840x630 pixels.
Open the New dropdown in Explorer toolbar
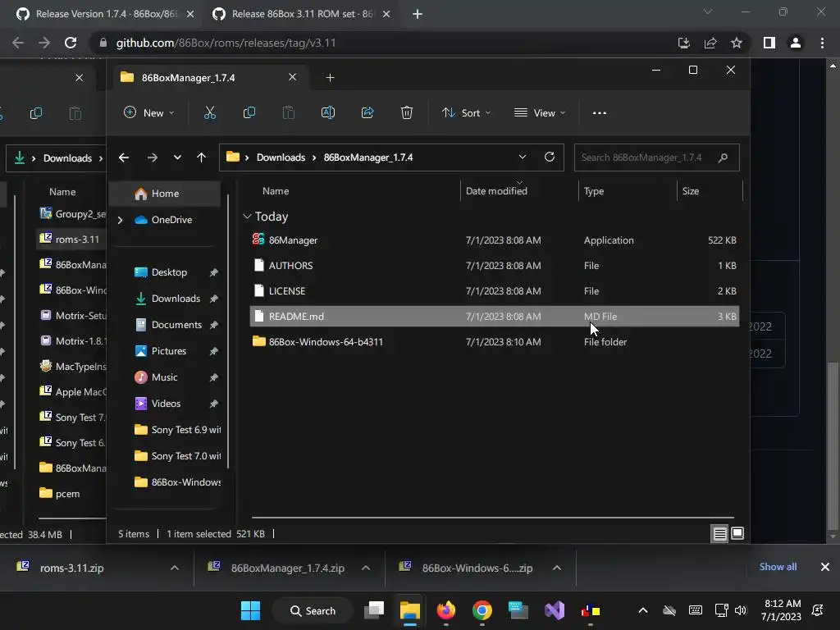149,113
